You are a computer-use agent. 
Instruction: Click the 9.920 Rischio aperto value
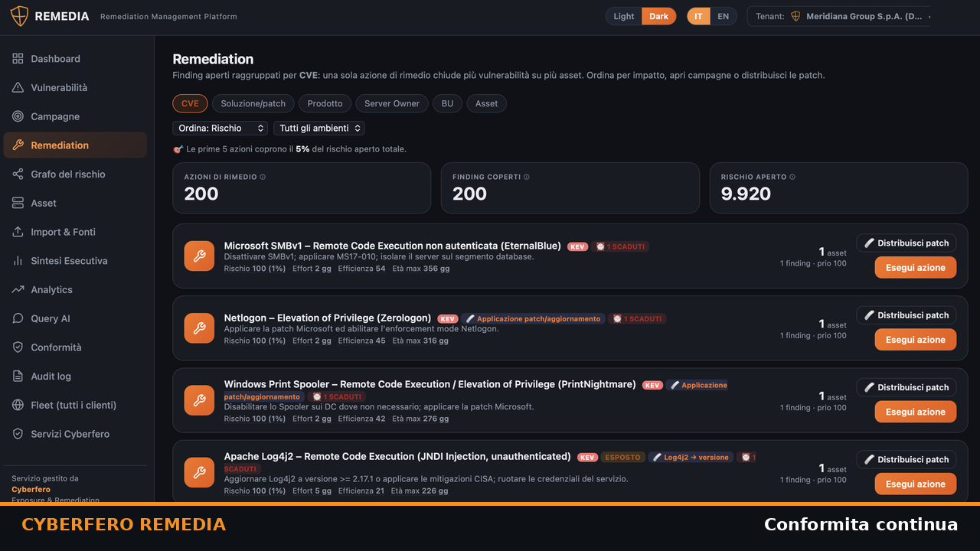pyautogui.click(x=746, y=194)
